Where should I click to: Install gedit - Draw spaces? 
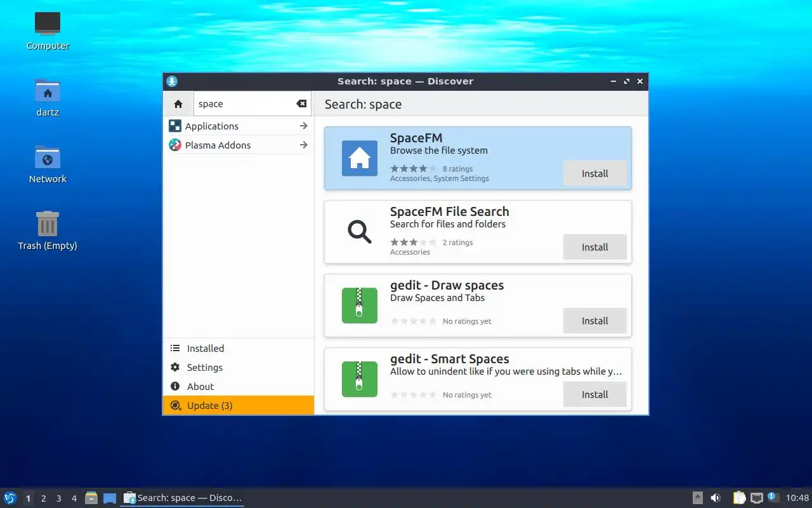[x=595, y=321]
